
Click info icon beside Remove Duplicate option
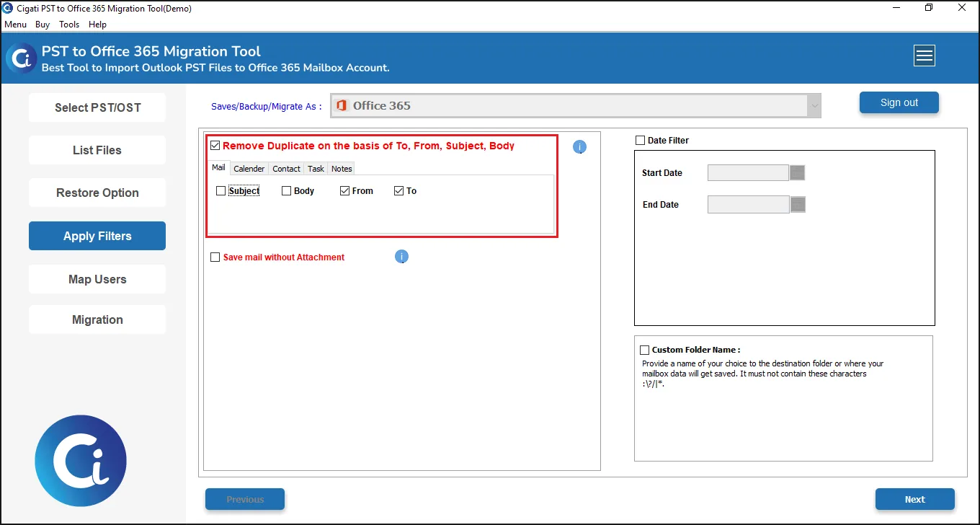click(579, 147)
